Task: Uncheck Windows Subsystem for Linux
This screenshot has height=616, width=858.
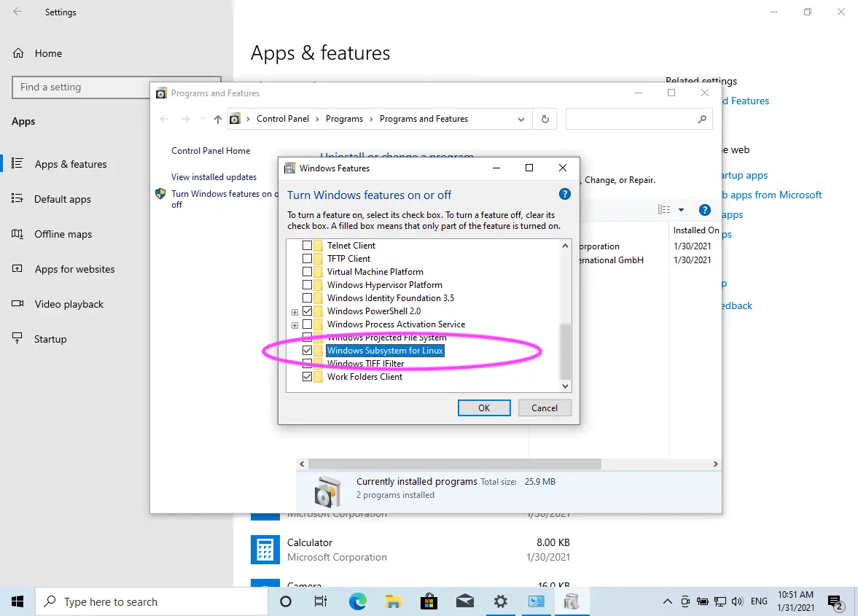Action: pyautogui.click(x=307, y=350)
